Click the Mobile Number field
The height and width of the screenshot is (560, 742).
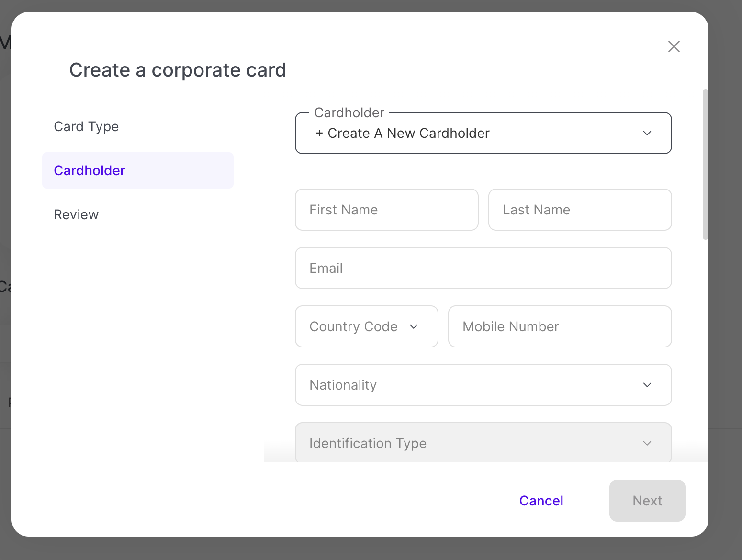(x=560, y=326)
